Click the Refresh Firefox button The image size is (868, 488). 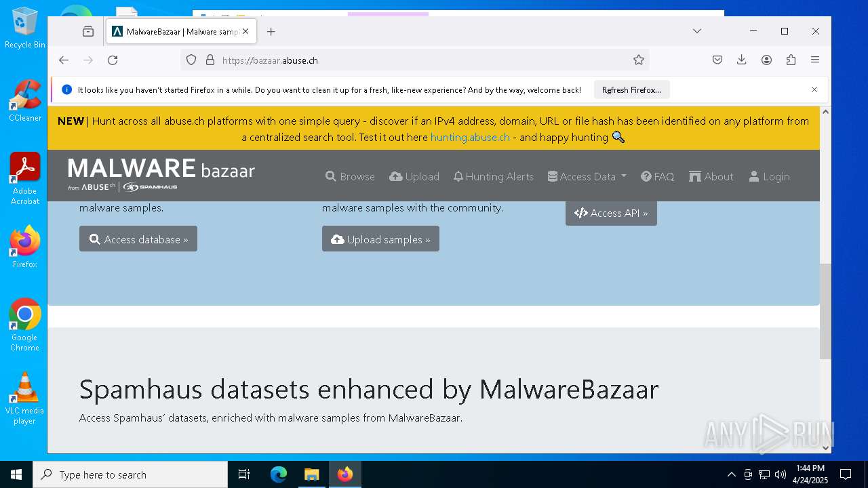point(631,89)
